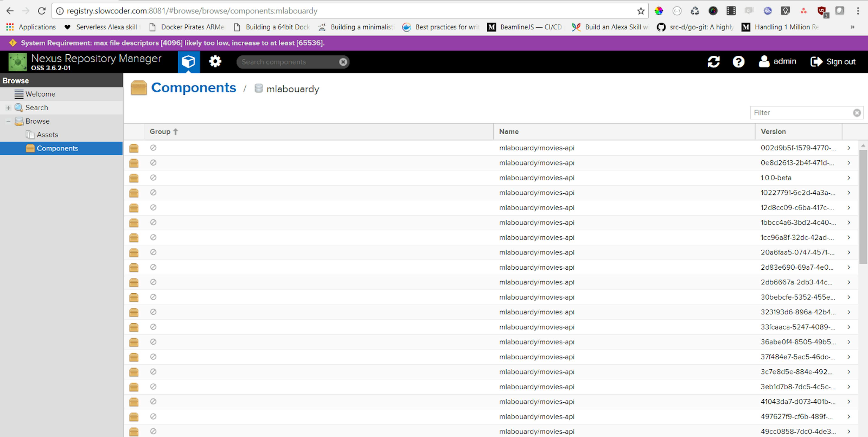Image resolution: width=868 pixels, height=437 pixels.
Task: Click the admin user account
Action: 777,62
